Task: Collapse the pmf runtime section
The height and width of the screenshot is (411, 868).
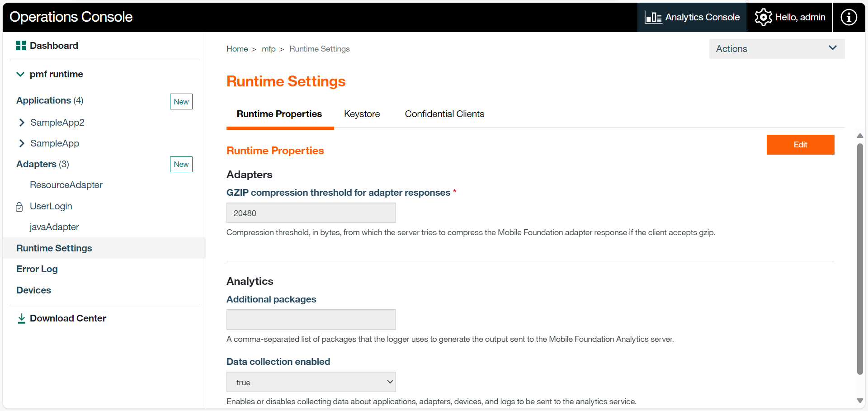Action: pyautogui.click(x=20, y=74)
